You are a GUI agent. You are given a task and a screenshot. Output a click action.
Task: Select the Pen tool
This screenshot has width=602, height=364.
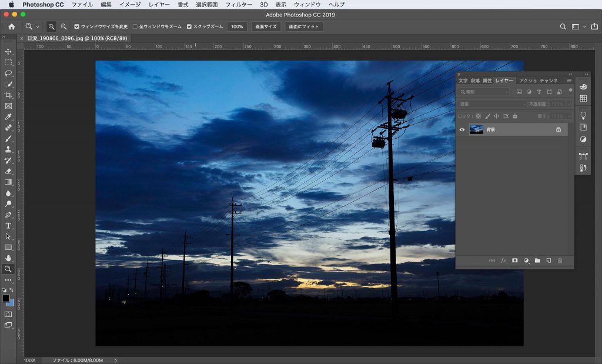click(x=8, y=215)
